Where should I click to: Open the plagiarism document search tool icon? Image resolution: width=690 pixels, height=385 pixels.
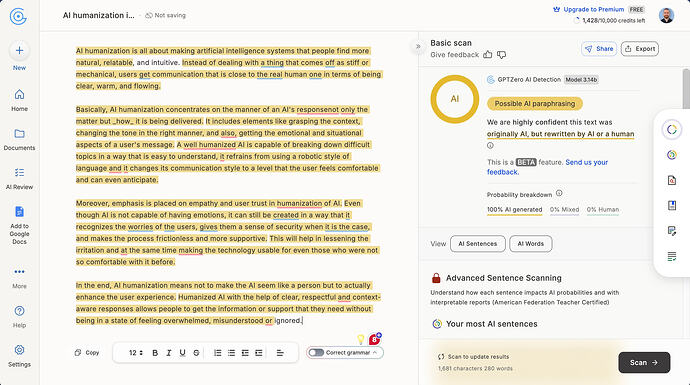[672, 180]
